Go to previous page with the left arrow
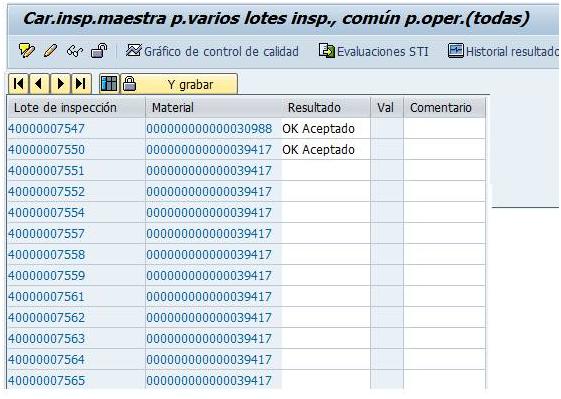 [x=39, y=84]
